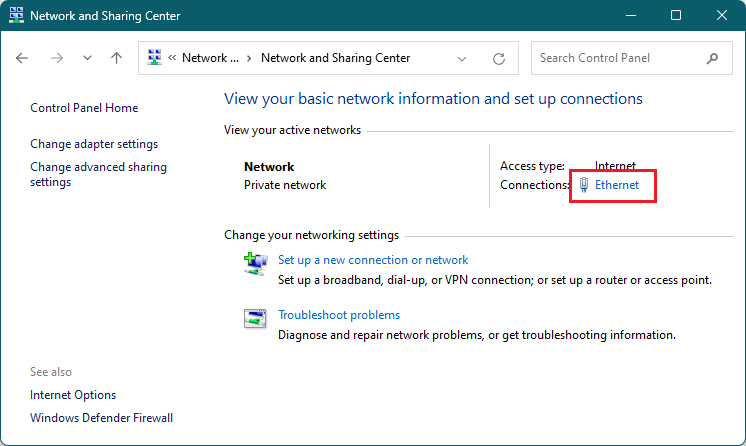Click the Ethernet plug icon
The image size is (746, 446).
584,185
